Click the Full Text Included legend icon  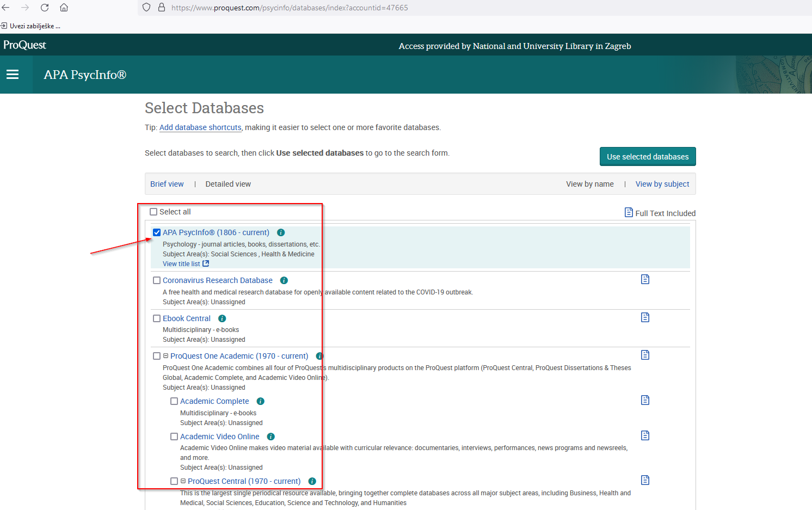tap(629, 212)
